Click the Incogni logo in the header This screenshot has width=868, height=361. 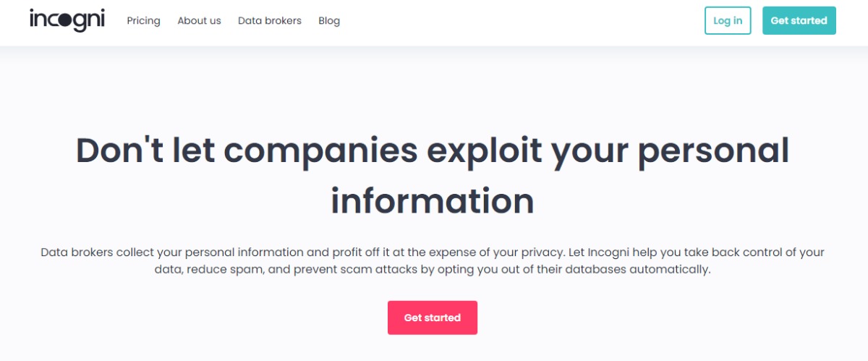(67, 20)
